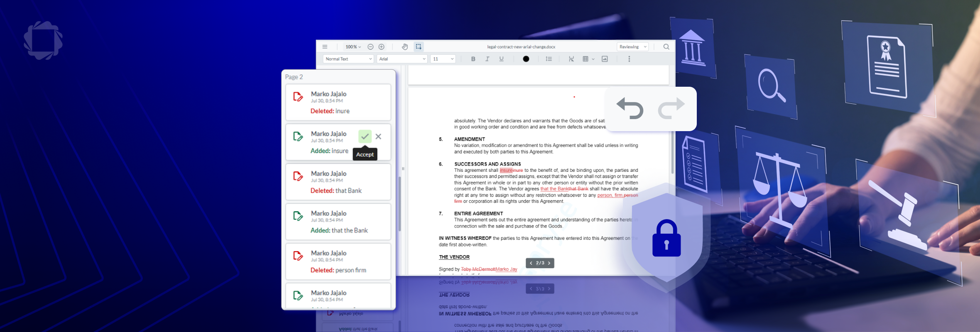Click the 'SUCCESSORS AND ASSIGNS' heading
Image resolution: width=980 pixels, height=332 pixels.
(x=488, y=164)
